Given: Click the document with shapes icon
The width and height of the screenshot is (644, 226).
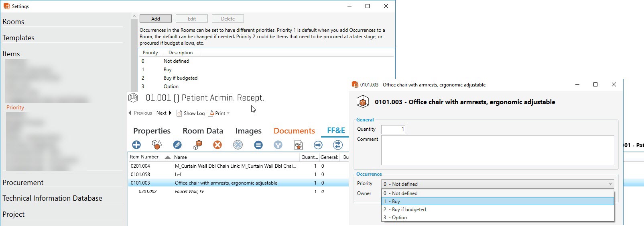Looking at the screenshot, I should pos(298,145).
